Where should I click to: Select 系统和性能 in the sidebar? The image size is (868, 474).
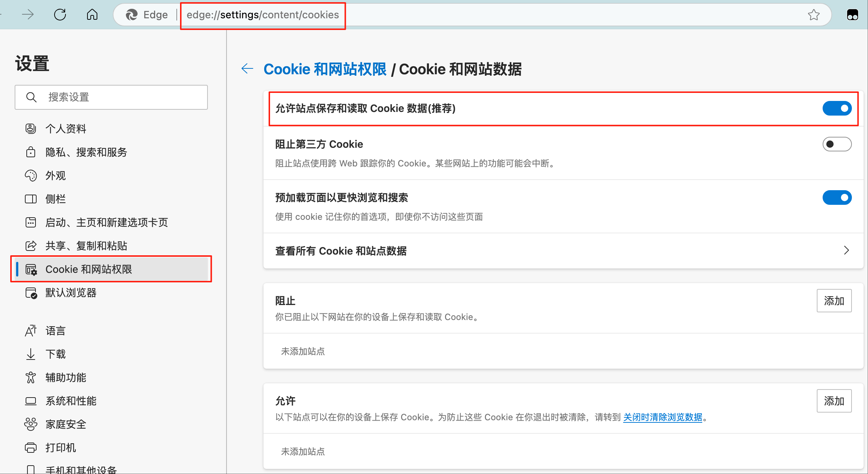71,401
